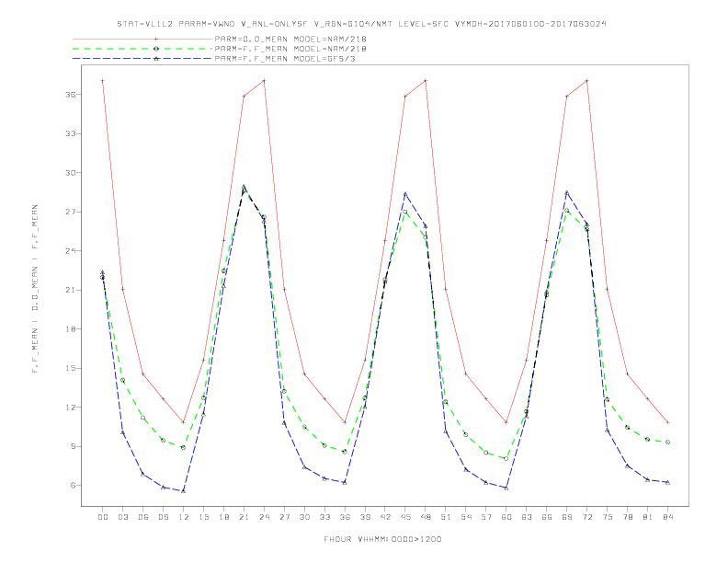The width and height of the screenshot is (728, 563).
Task: Click x-axis forecast hour label 27
Action: pyautogui.click(x=284, y=517)
